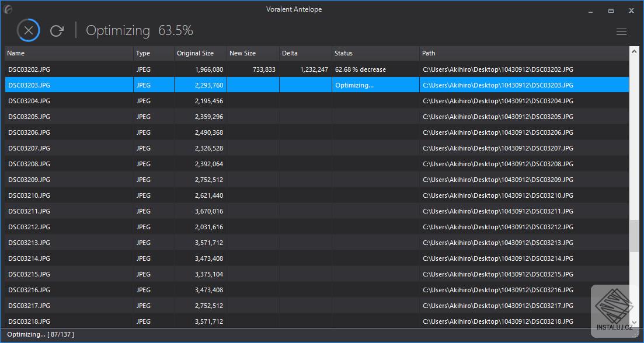Viewport: 644px width, 343px height.
Task: Click the 'Optimizing 63.5%' header text
Action: 139,31
